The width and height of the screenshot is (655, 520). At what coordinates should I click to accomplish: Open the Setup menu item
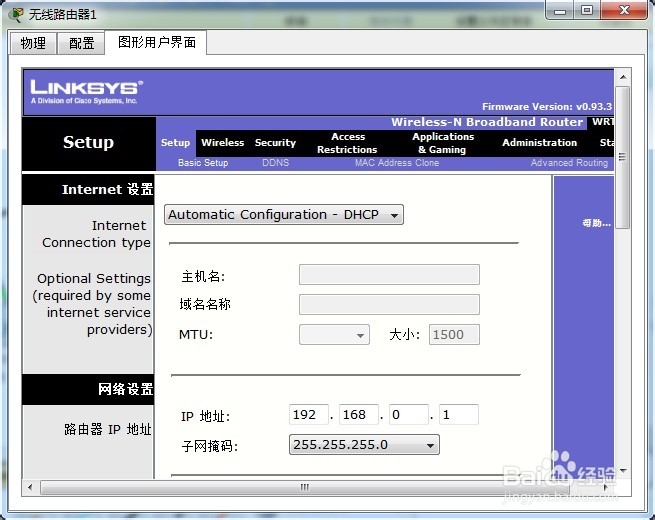pos(175,142)
